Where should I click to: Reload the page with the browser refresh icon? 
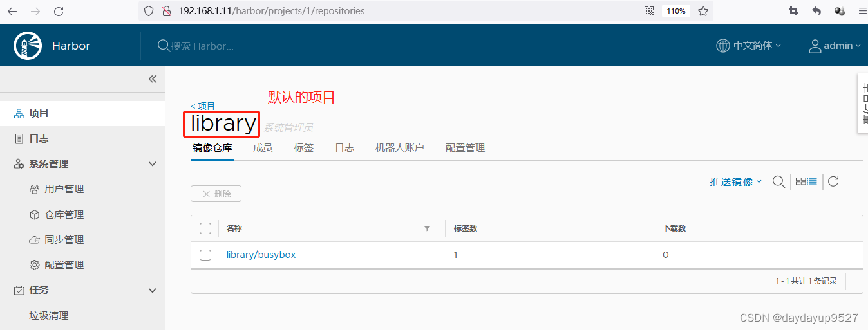point(59,11)
